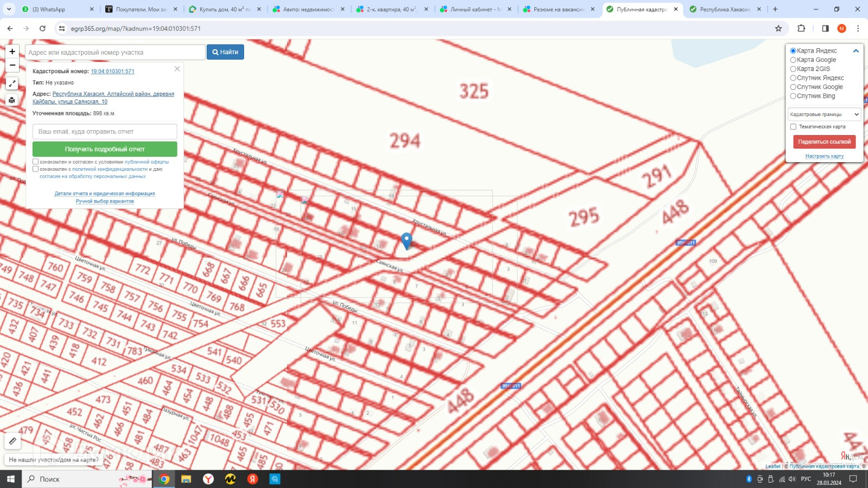Open the политикой конфиденциальности link
Screen dimensions: 868x488
pos(110,169)
